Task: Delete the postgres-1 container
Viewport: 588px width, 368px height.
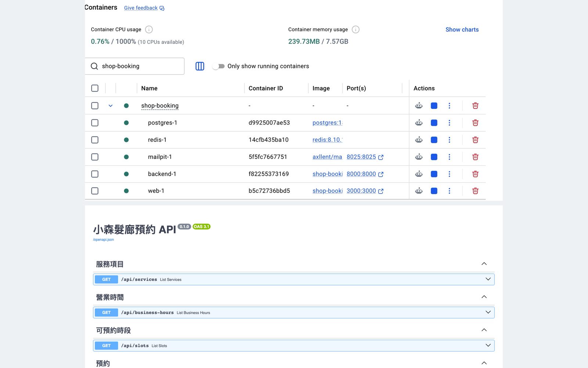Action: 475,123
